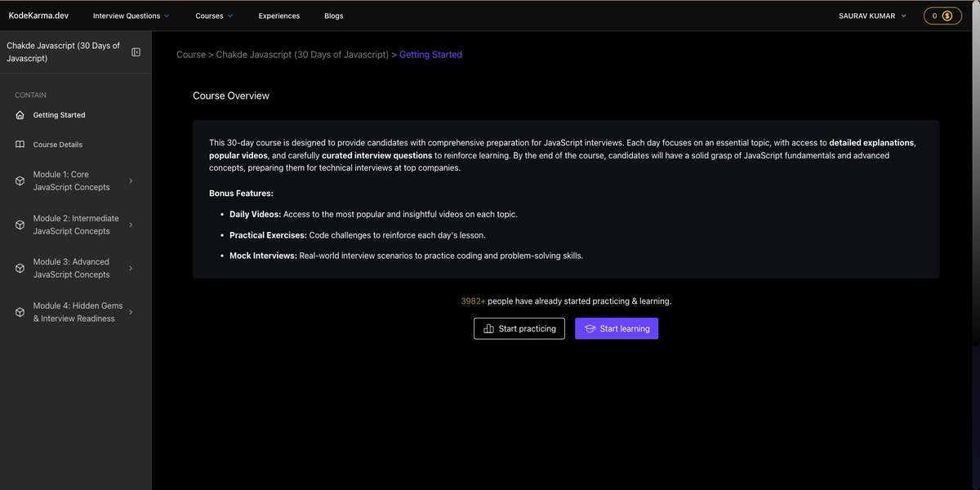
Task: Click the coin balance badge showing 0
Action: [x=942, y=16]
